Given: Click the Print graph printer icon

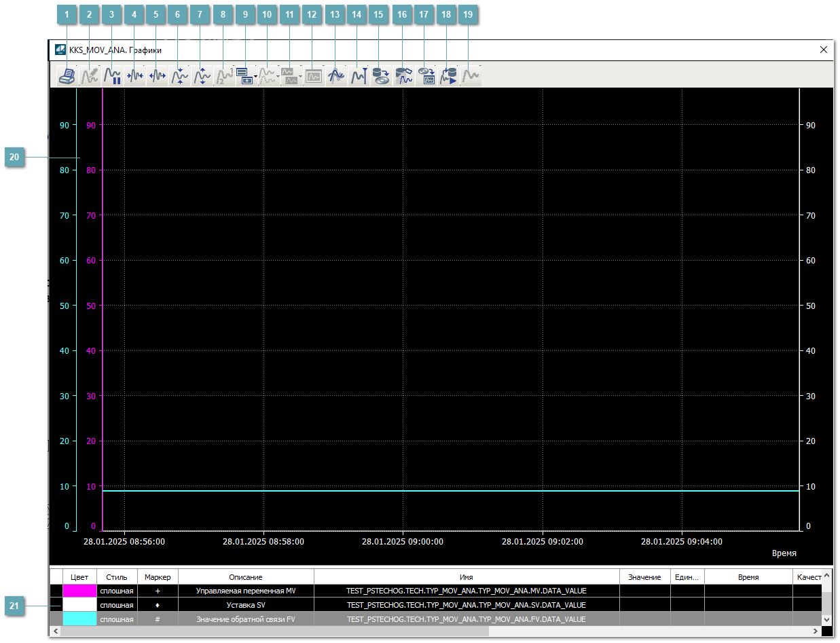Looking at the screenshot, I should 67,77.
